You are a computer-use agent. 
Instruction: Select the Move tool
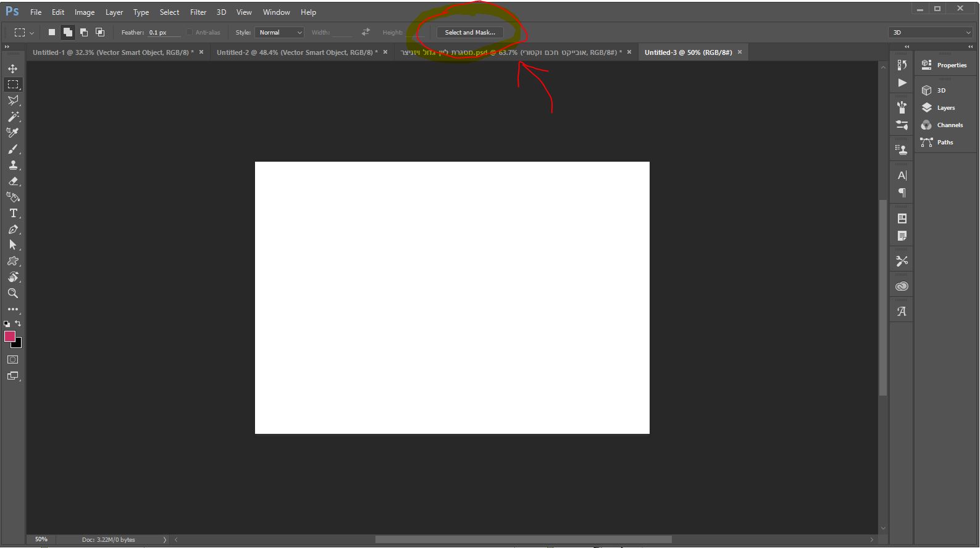pos(13,68)
